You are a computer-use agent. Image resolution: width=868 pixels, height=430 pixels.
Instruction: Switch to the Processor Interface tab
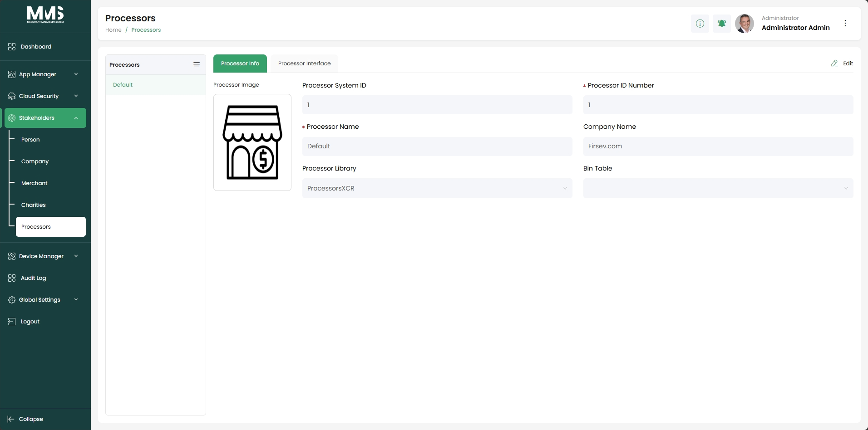(304, 64)
